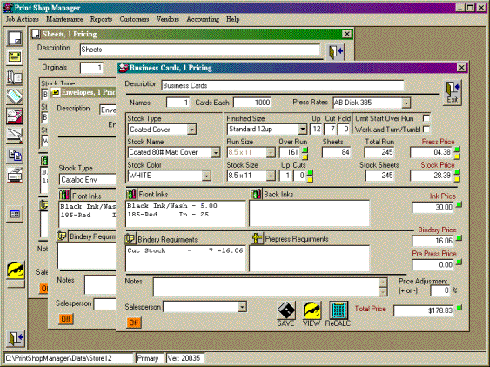Open Bindery Requirements icon
This screenshot has height=367, width=490.
pos(130,239)
